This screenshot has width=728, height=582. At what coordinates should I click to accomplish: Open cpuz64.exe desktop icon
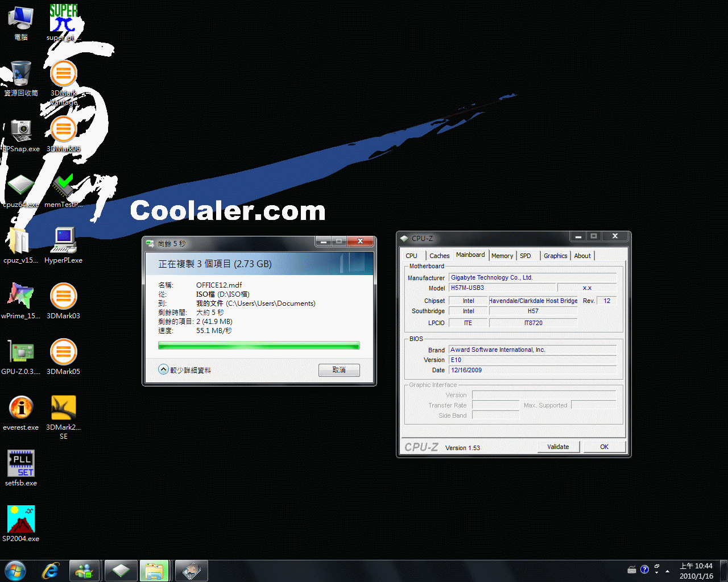click(x=21, y=190)
